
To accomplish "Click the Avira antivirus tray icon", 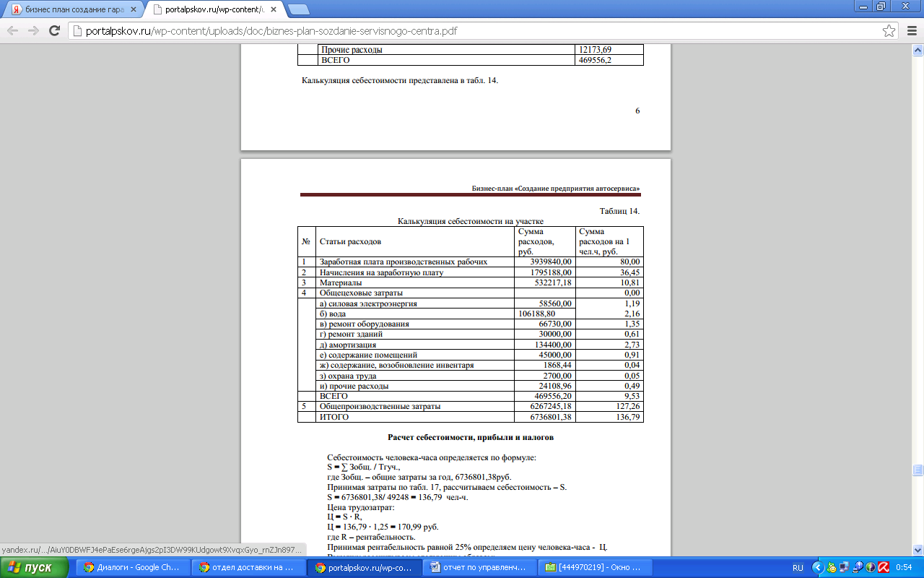I will [883, 568].
